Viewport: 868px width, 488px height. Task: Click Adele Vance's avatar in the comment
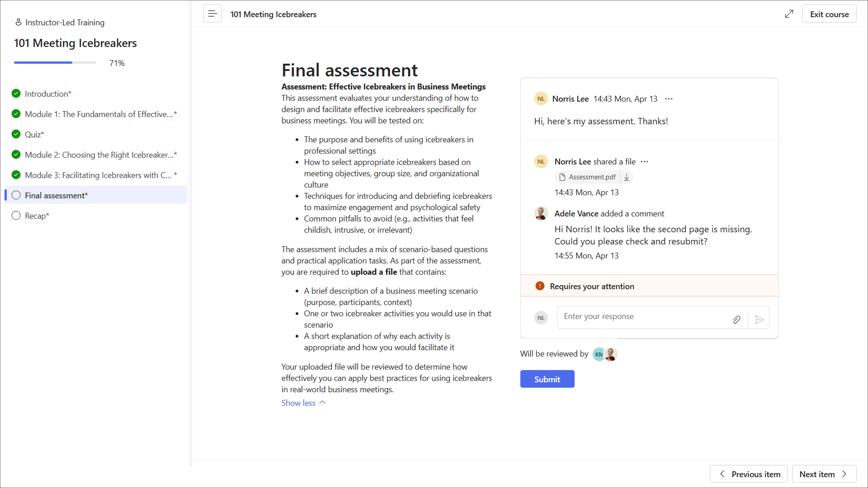point(541,214)
